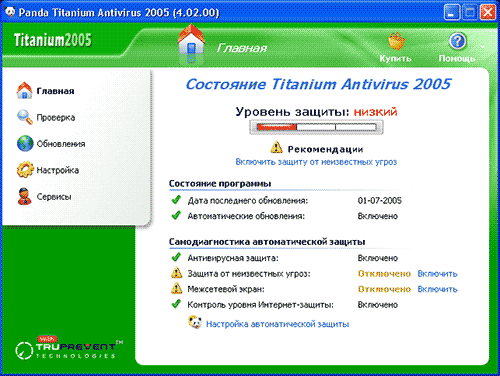Viewport: 500px width, 376px height.
Task: Go to Обновления in the sidebar
Action: pyautogui.click(x=61, y=144)
